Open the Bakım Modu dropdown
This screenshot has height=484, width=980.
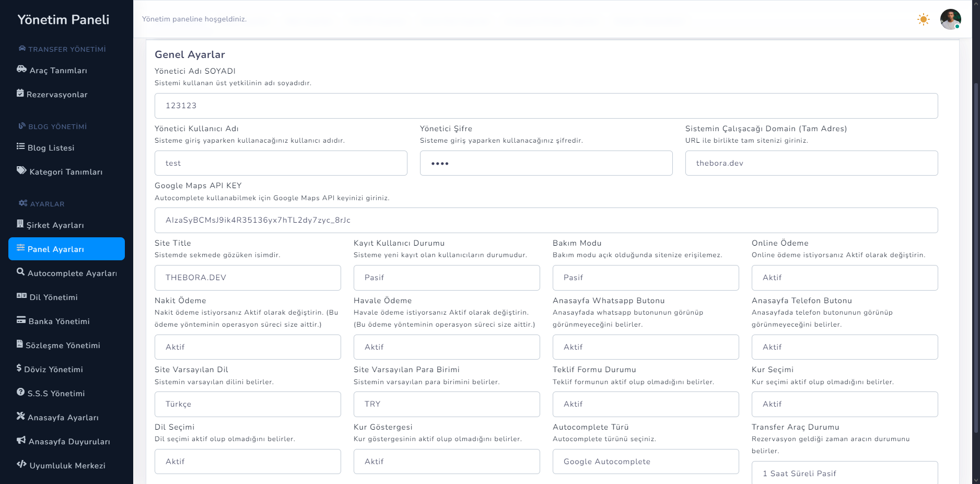646,278
